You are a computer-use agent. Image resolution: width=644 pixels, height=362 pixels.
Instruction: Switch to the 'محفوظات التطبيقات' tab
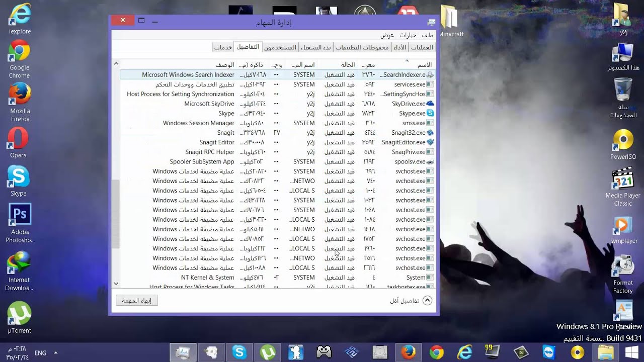pos(362,47)
